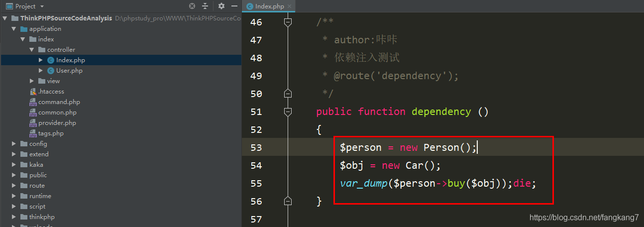Click line number 54 in the gutter
The height and width of the screenshot is (227, 644).
tap(256, 165)
